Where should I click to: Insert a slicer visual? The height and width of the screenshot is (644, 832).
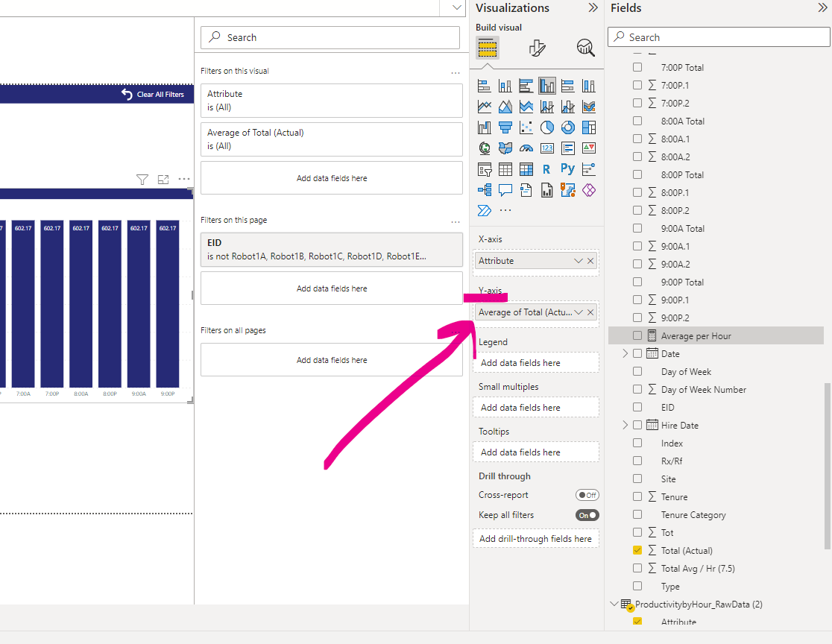coord(485,169)
